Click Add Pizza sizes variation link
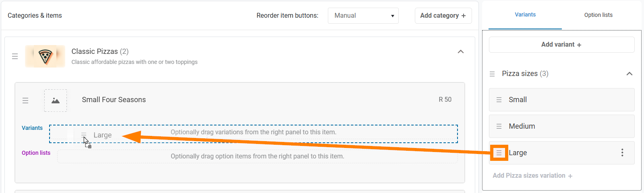The width and height of the screenshot is (644, 193). pos(532,176)
